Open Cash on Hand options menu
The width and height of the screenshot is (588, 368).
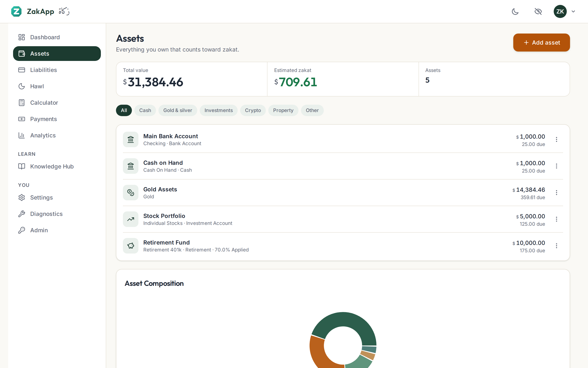[x=556, y=166]
